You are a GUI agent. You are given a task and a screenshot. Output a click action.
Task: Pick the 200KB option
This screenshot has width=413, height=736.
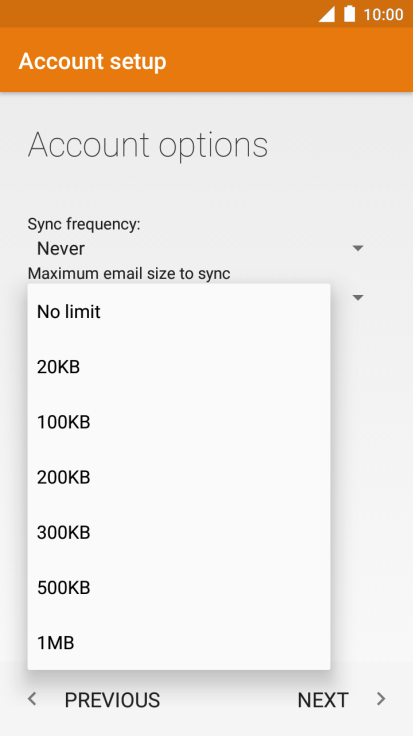(x=179, y=477)
